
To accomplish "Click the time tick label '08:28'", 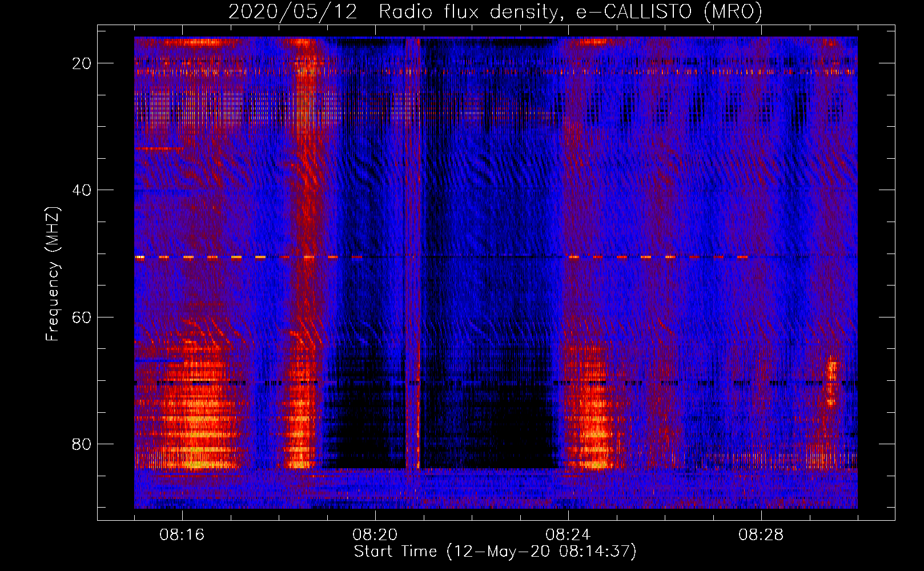I will 761,535.
